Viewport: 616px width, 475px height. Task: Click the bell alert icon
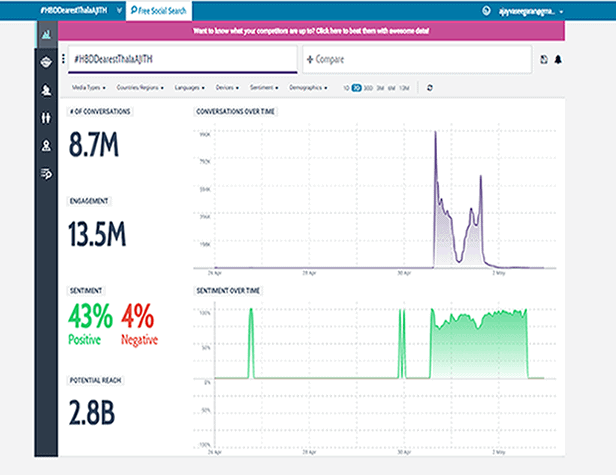[x=557, y=60]
